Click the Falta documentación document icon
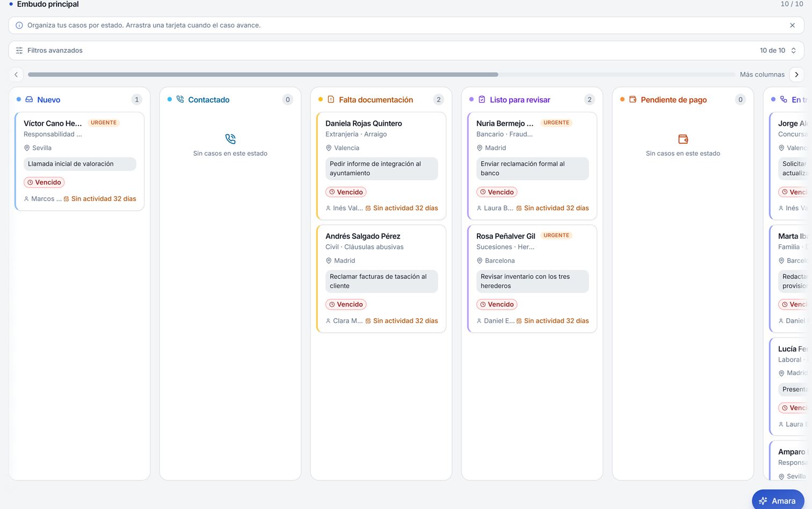 click(x=331, y=99)
